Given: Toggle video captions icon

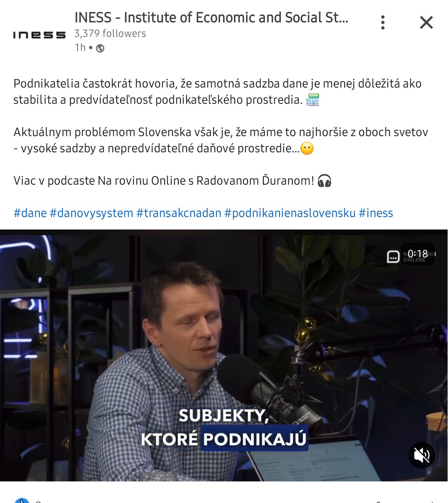Looking at the screenshot, I should (x=393, y=257).
